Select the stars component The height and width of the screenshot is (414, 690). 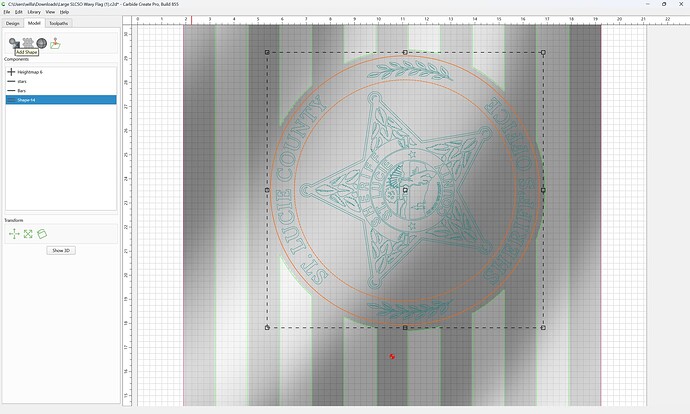click(x=61, y=81)
